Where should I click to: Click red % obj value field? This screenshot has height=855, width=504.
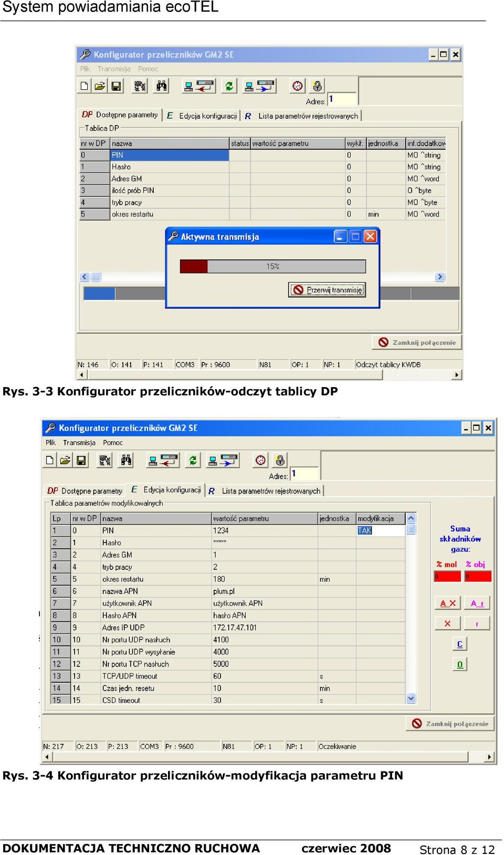[x=478, y=576]
